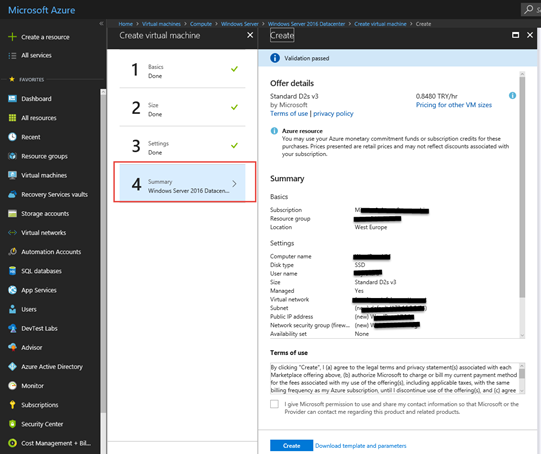Click the summary pane vertical scrollbar
The image size is (541, 454).
coord(522,187)
